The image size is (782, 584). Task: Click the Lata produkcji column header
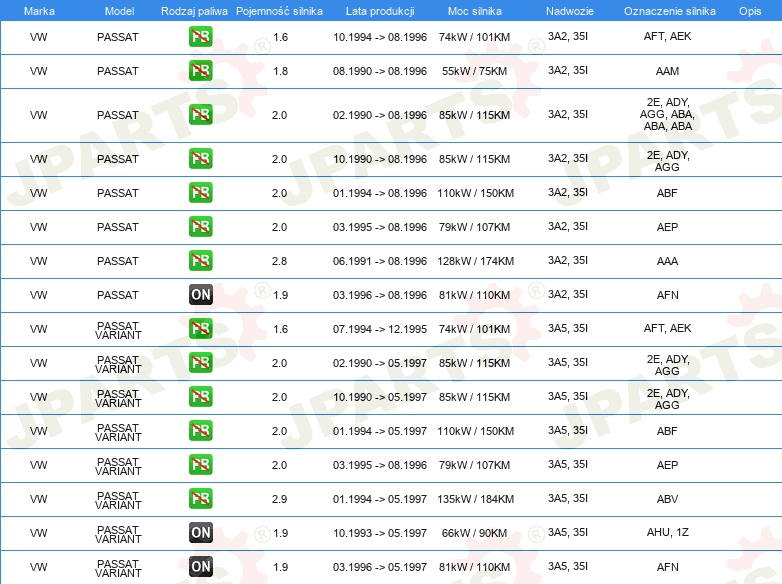point(380,11)
